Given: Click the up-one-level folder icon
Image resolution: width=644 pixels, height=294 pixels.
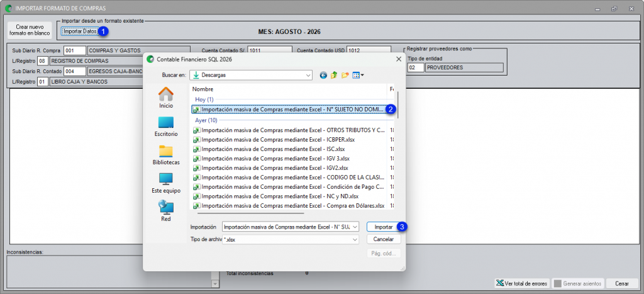Looking at the screenshot, I should (x=334, y=76).
